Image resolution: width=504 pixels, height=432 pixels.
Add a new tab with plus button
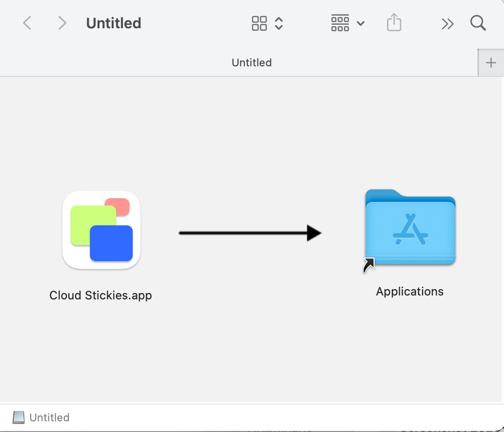(x=491, y=63)
